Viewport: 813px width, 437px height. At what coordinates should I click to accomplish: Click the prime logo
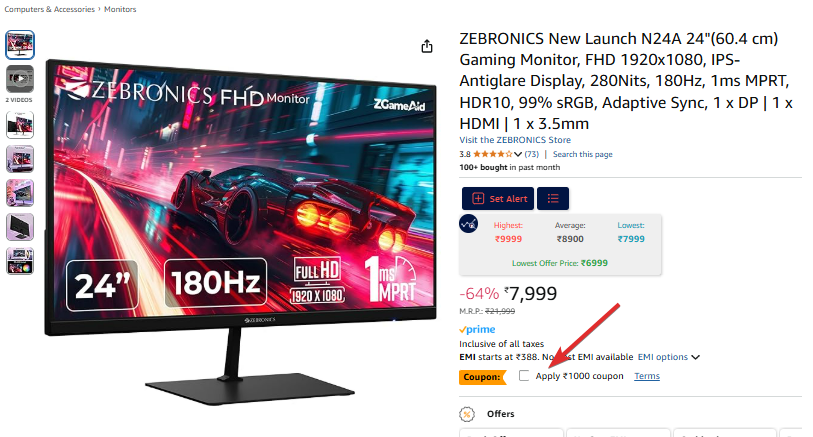pos(477,329)
